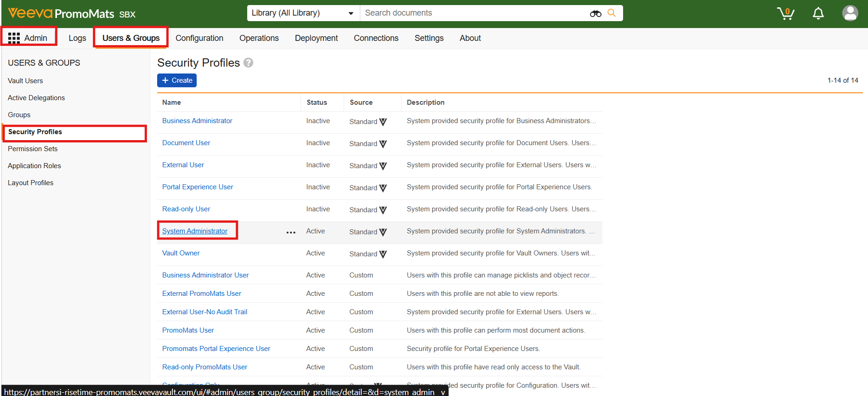Open the System Administrator row actions ellipsis

tap(291, 232)
